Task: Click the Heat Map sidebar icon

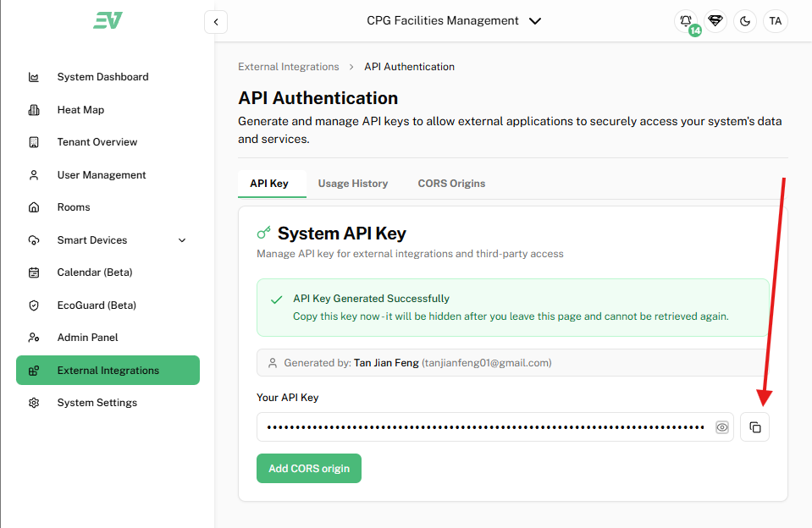Action: click(34, 110)
